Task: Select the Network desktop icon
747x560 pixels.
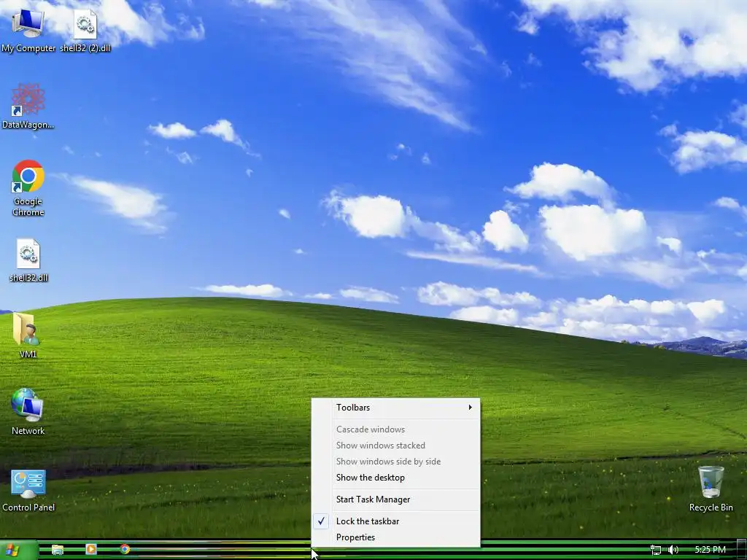Action: (x=28, y=411)
